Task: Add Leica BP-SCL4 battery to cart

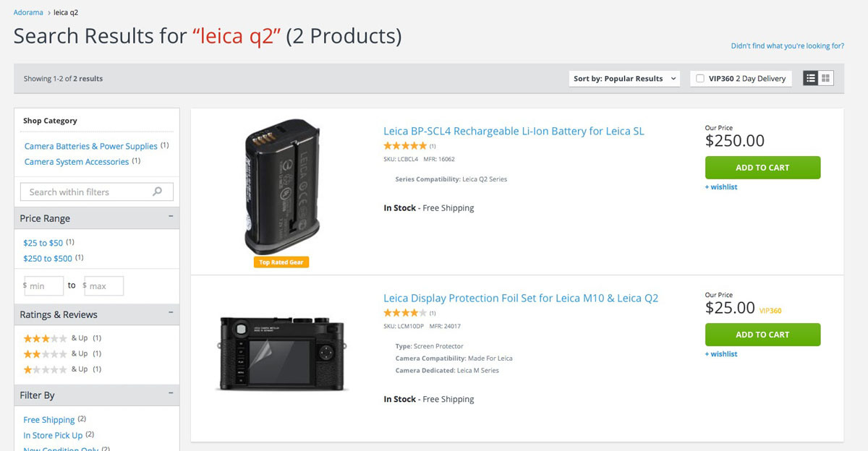Action: (x=762, y=168)
